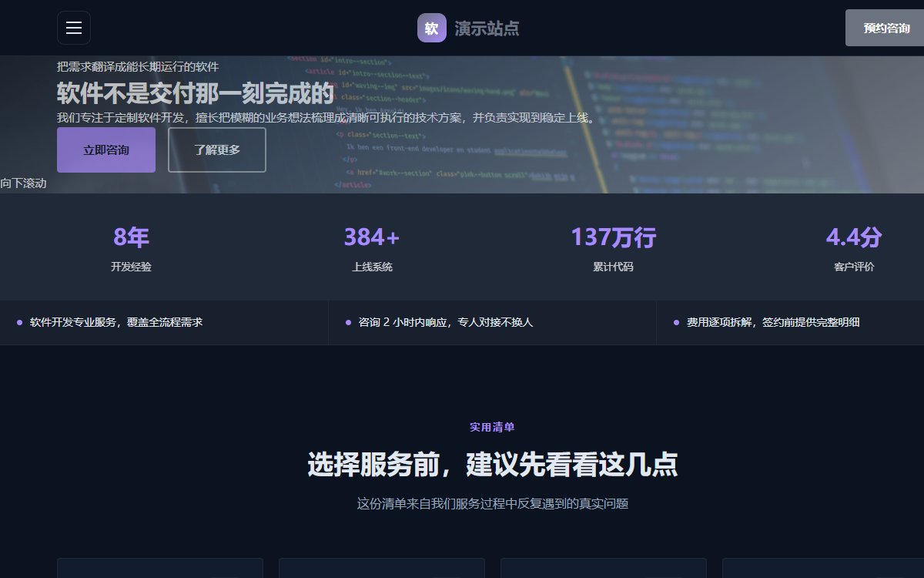The height and width of the screenshot is (578, 924).
Task: Click the heading 选择服务前，建议先看看这几点
Action: pos(493,465)
